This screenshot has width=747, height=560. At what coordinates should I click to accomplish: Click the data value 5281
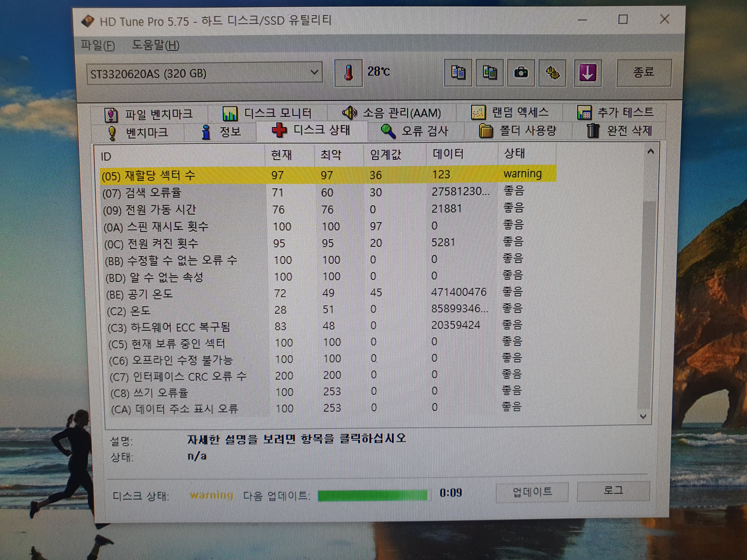pos(443,242)
